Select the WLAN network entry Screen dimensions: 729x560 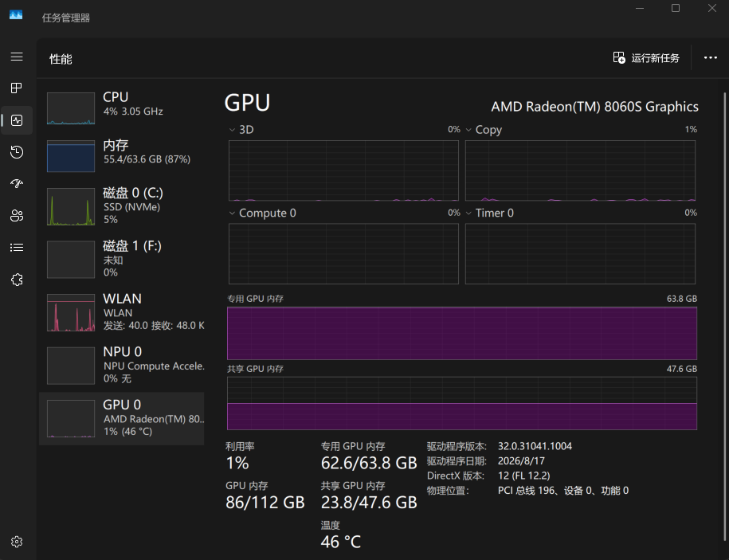click(122, 311)
